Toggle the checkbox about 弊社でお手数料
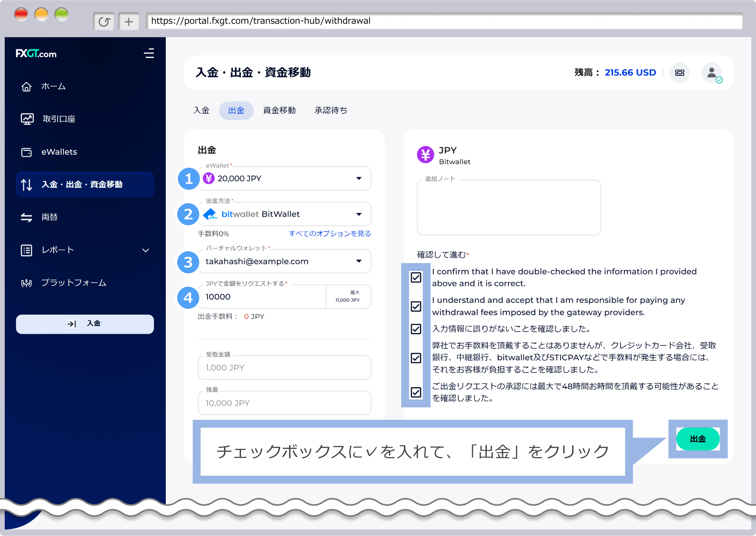 click(416, 358)
